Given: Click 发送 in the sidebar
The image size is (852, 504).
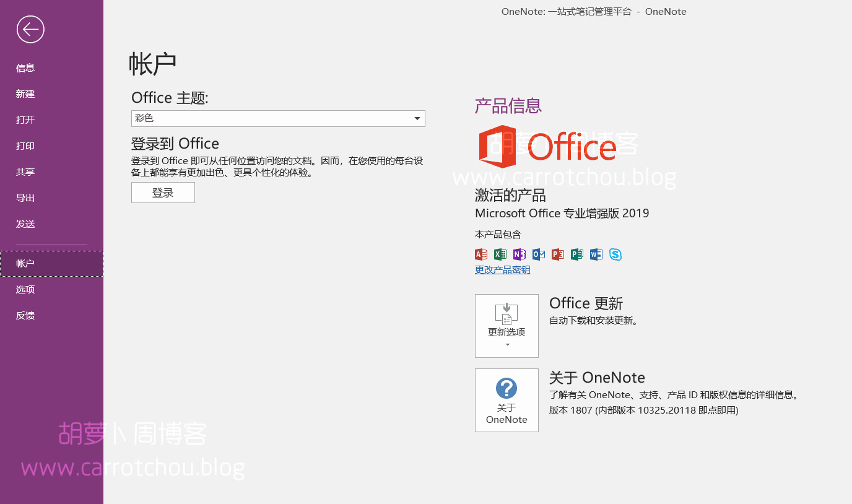Looking at the screenshot, I should click(x=51, y=224).
